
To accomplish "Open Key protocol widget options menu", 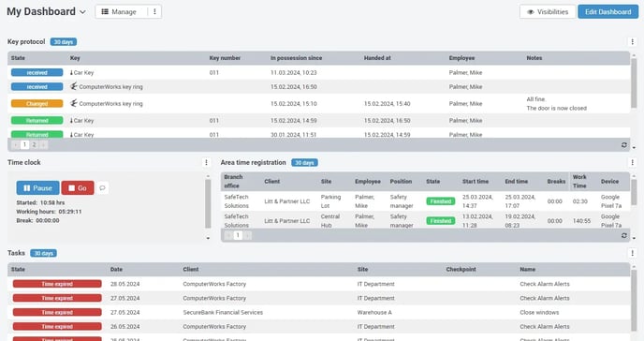I will click(633, 42).
